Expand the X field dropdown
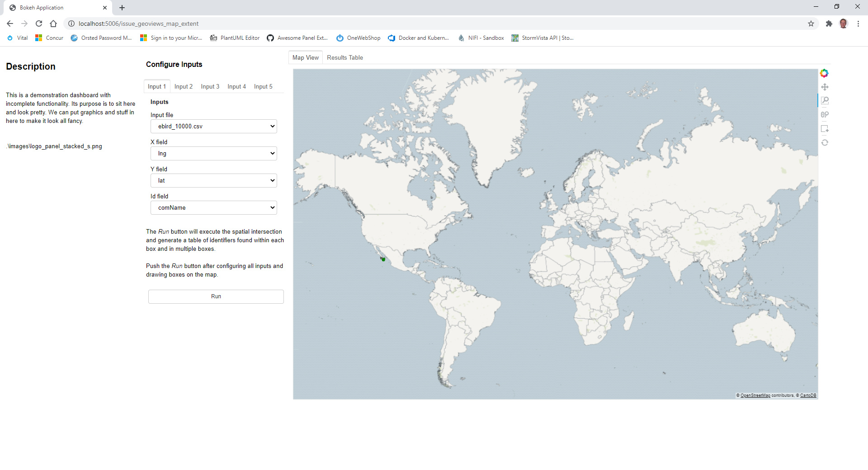 [213, 153]
